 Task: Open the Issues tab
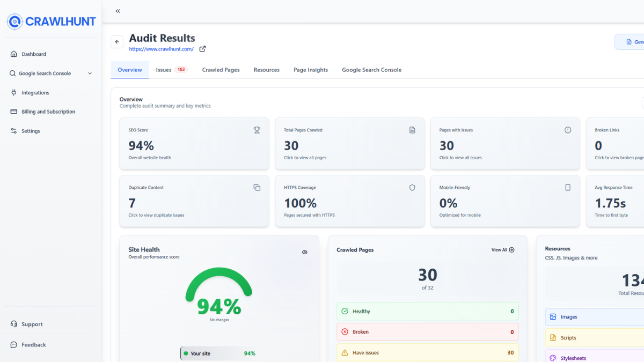pyautogui.click(x=171, y=70)
